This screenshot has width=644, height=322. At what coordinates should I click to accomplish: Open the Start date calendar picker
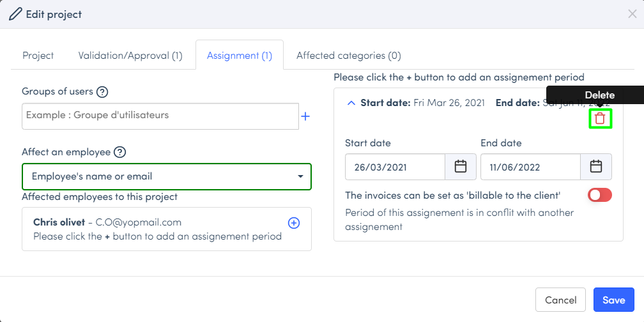click(x=461, y=167)
